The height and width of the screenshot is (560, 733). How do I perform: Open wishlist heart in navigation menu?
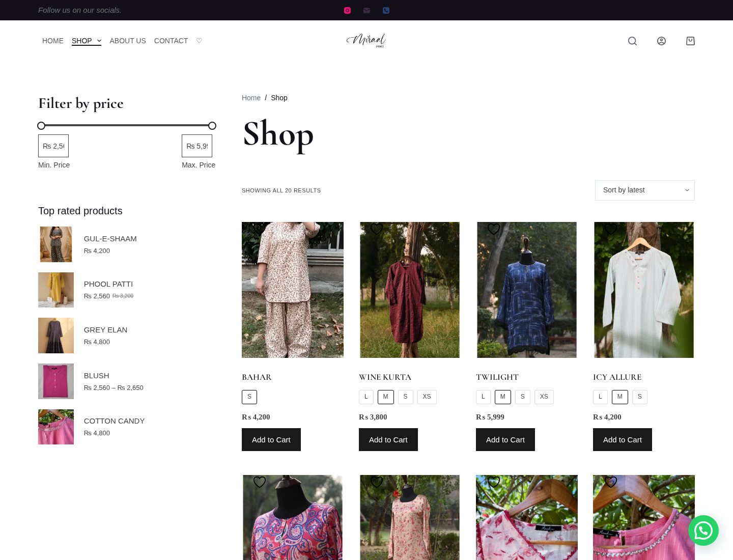199,41
